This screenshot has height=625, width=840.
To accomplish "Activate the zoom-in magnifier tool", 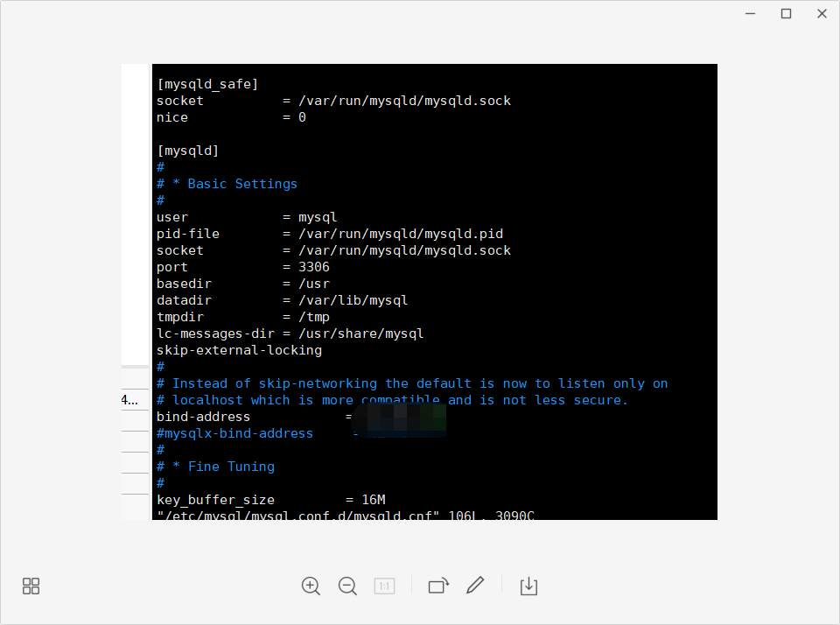I will 311,586.
